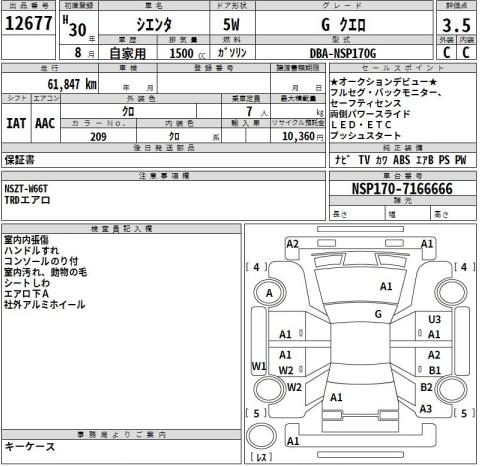Click the chassis number NSP170-7166666
Screen dimensions: 480x466
pos(402,189)
